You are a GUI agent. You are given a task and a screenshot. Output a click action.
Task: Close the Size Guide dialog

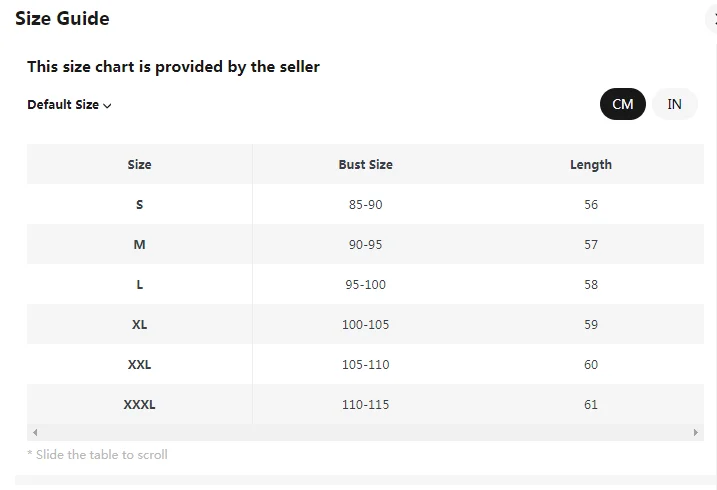[714, 19]
